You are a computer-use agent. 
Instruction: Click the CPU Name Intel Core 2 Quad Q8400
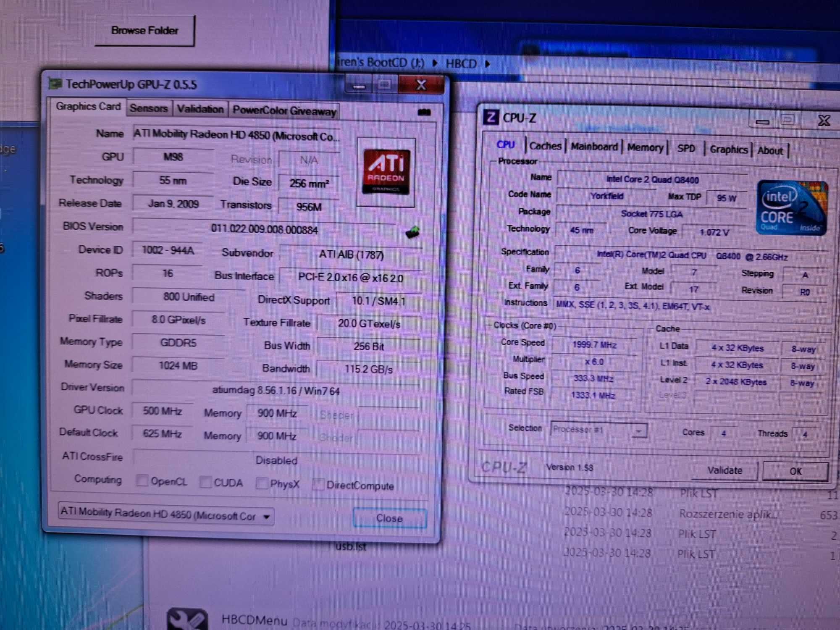[652, 179]
